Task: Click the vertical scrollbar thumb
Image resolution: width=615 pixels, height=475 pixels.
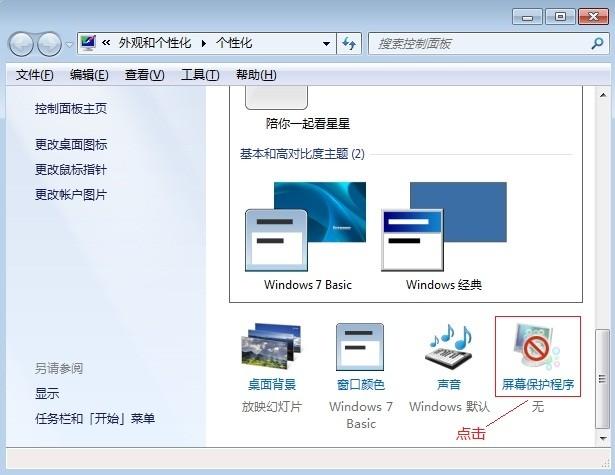Action: click(603, 379)
